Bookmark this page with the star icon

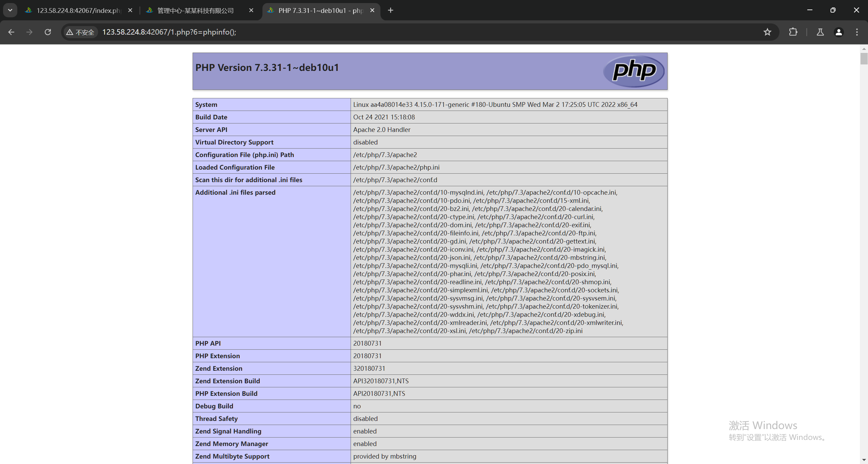click(x=767, y=32)
